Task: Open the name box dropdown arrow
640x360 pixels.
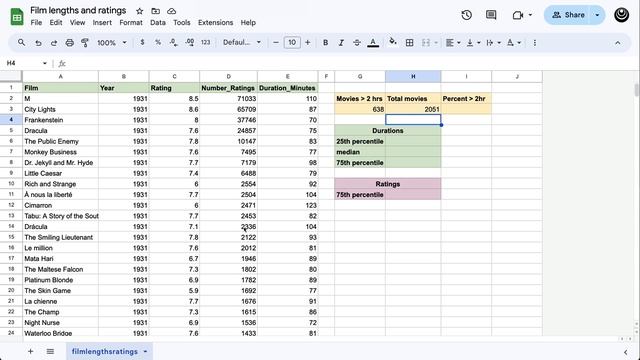Action: click(44, 63)
